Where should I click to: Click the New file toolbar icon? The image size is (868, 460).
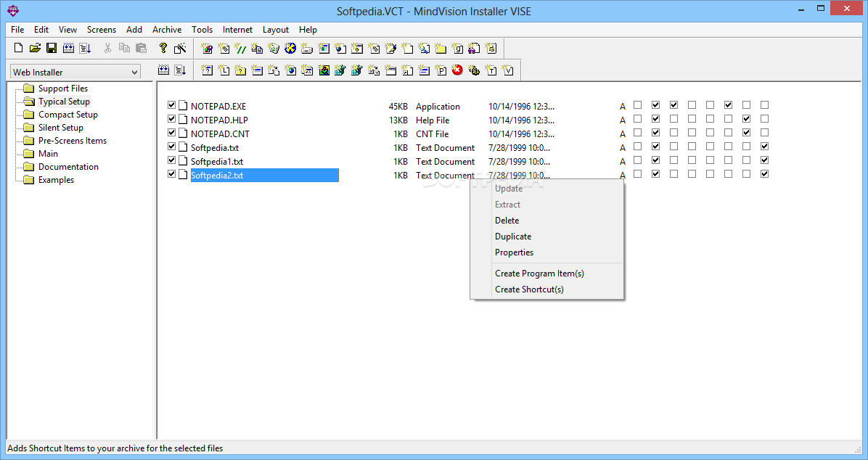(x=18, y=48)
